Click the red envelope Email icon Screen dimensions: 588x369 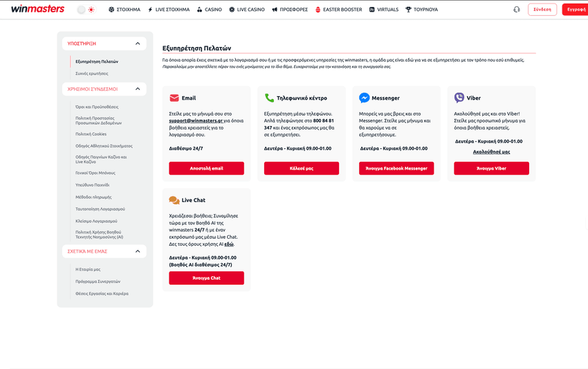coord(174,98)
